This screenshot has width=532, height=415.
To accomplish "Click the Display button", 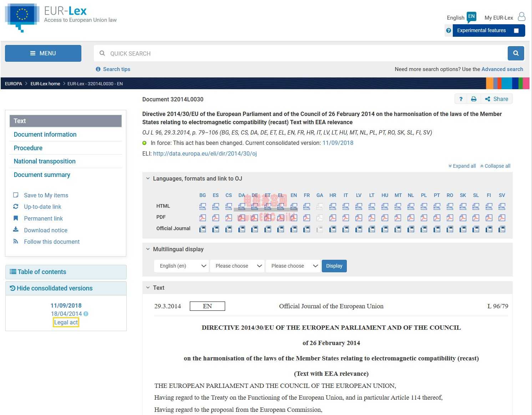I will pos(334,266).
